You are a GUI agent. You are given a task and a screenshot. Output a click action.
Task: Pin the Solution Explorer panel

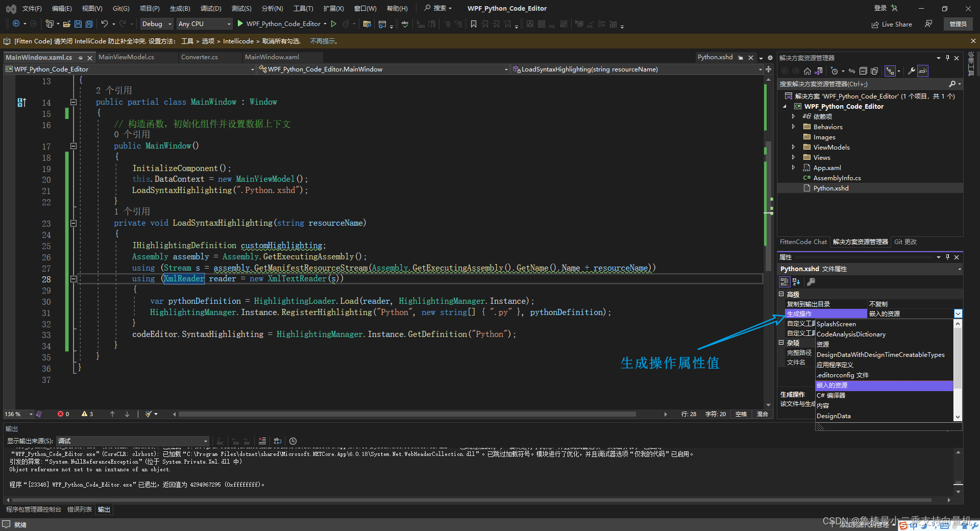947,58
